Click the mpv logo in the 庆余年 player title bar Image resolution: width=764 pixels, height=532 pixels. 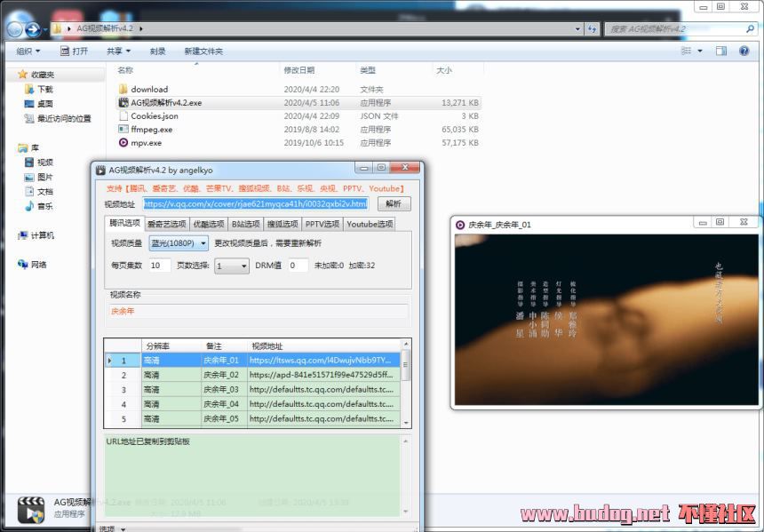(460, 225)
